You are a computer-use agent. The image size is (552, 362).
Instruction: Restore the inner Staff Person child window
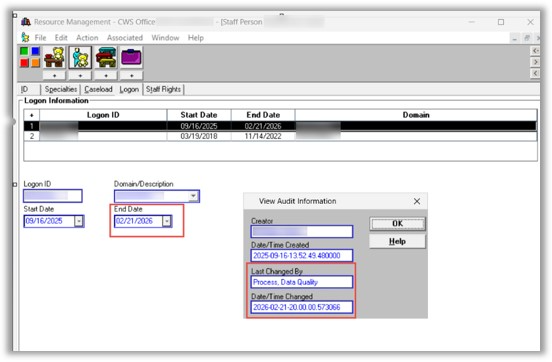pos(527,38)
